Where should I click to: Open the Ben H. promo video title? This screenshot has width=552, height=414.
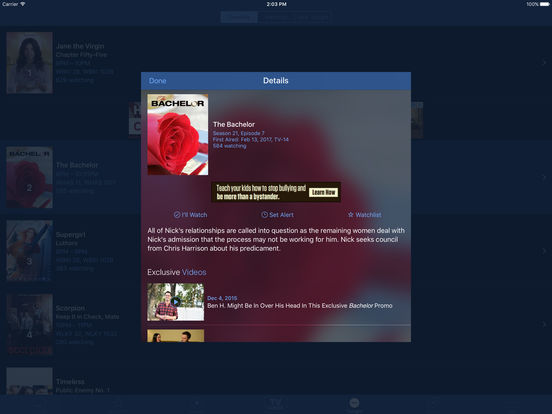(300, 306)
